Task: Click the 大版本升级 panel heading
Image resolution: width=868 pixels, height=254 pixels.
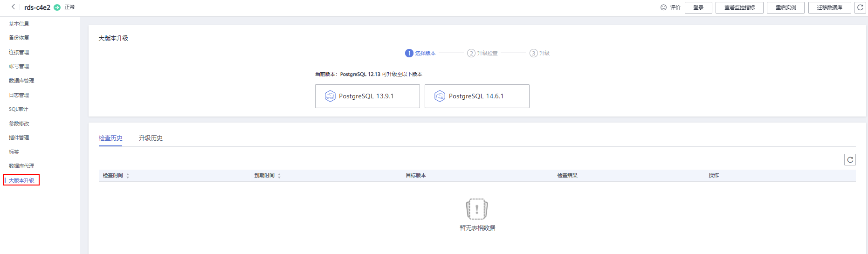Action: coord(113,38)
